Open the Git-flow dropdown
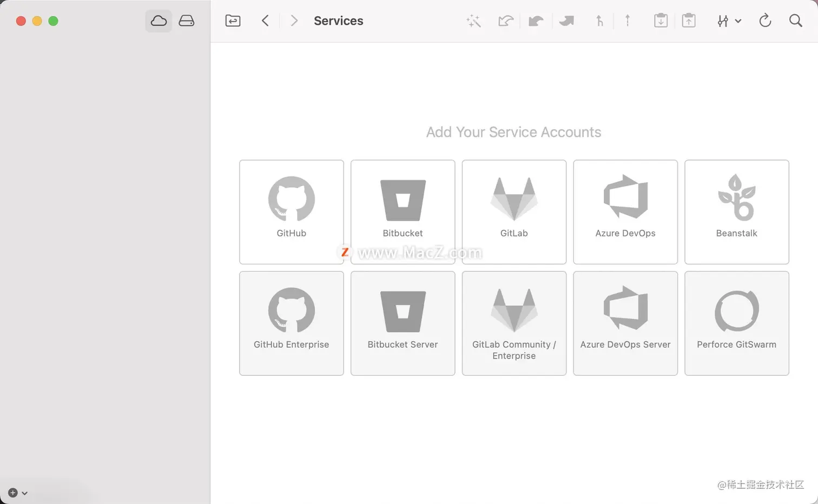This screenshot has width=818, height=504. (x=729, y=21)
